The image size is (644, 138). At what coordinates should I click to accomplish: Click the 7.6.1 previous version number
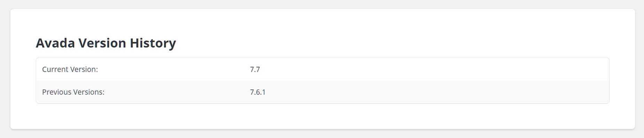pos(258,92)
